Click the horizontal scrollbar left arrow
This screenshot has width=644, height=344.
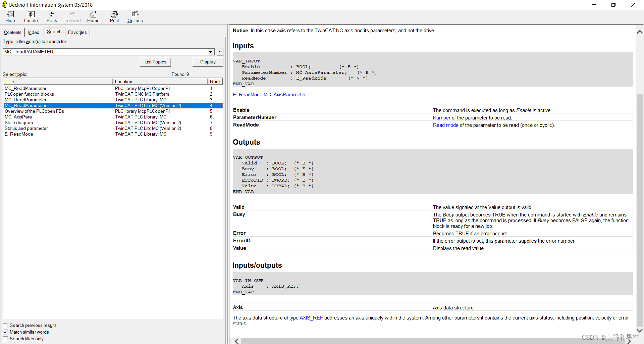(237, 341)
